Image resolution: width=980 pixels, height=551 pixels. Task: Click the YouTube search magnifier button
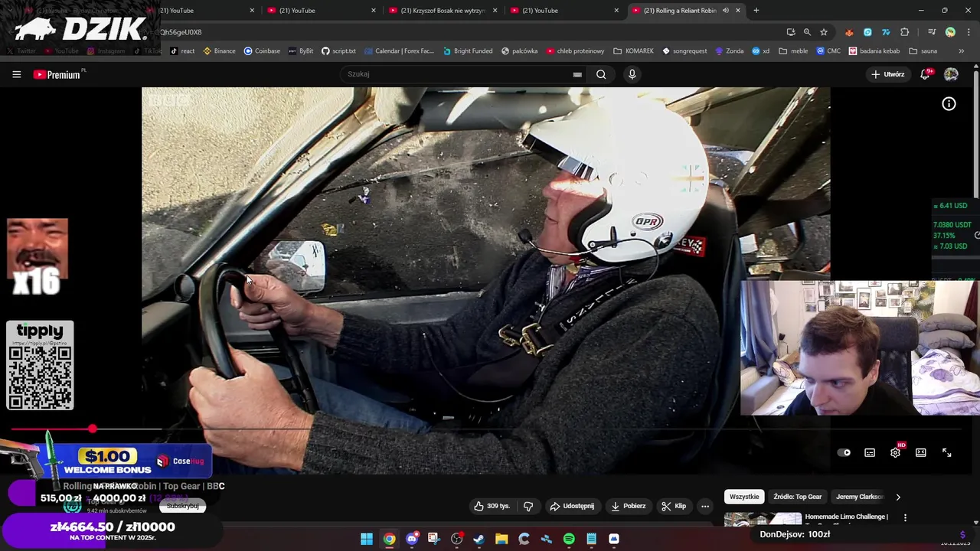601,74
